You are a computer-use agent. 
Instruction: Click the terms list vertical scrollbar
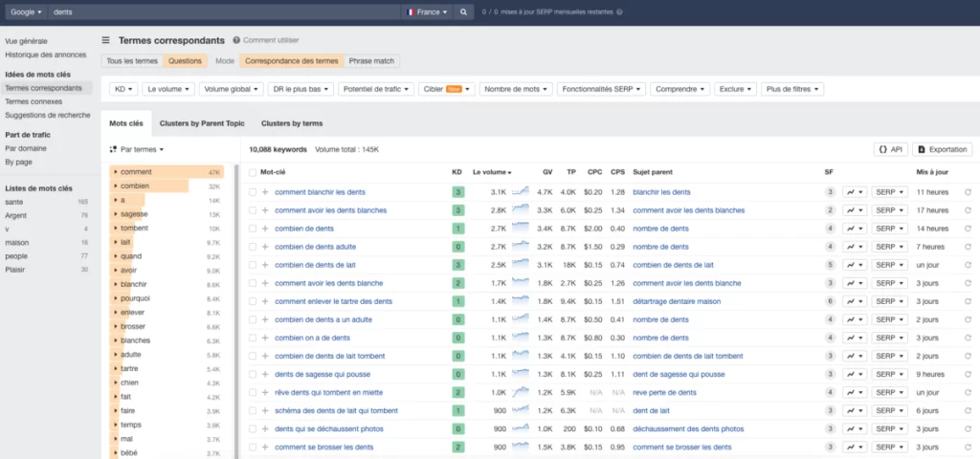(x=236, y=313)
